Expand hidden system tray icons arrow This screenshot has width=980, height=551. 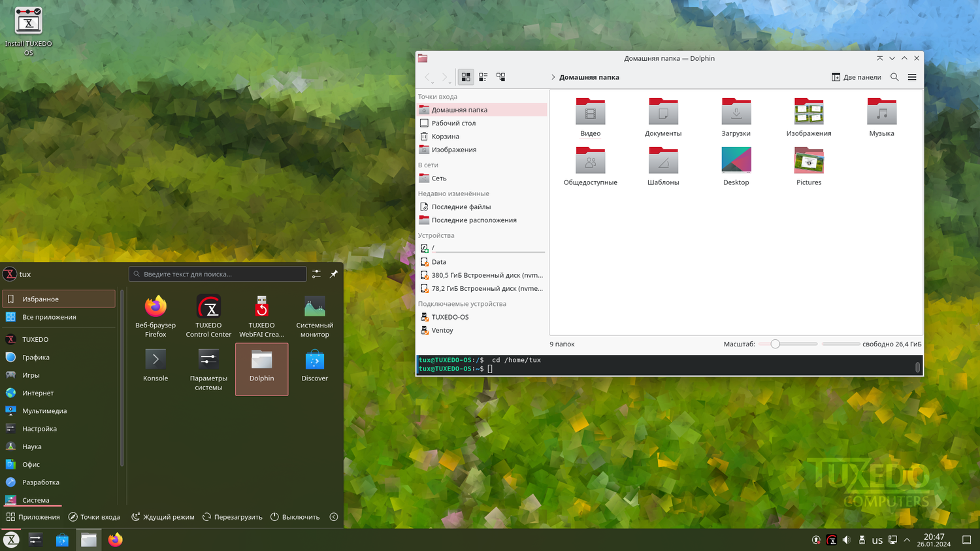tap(907, 540)
